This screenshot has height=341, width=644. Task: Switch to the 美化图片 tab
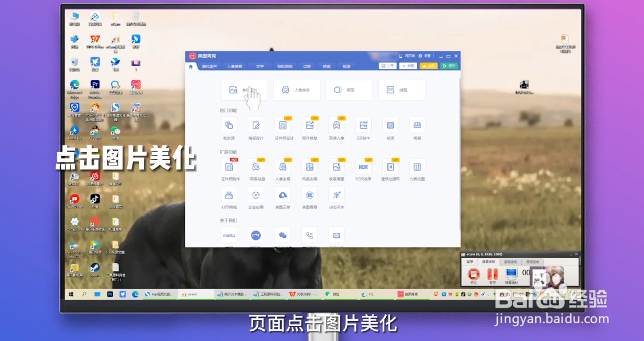point(210,66)
